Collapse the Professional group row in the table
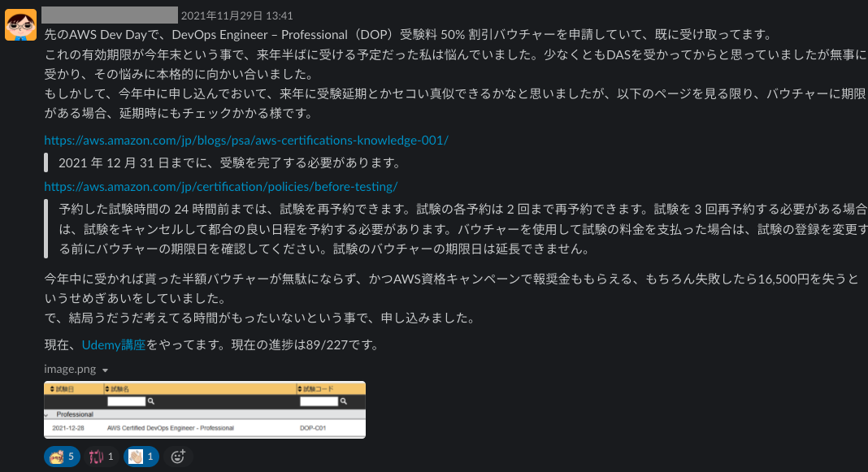 point(47,414)
